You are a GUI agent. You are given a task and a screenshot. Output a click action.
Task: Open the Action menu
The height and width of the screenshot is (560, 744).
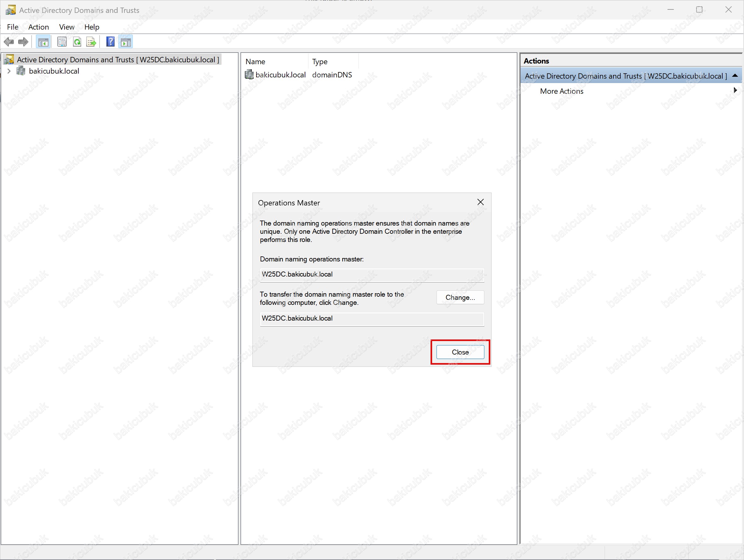click(x=38, y=27)
